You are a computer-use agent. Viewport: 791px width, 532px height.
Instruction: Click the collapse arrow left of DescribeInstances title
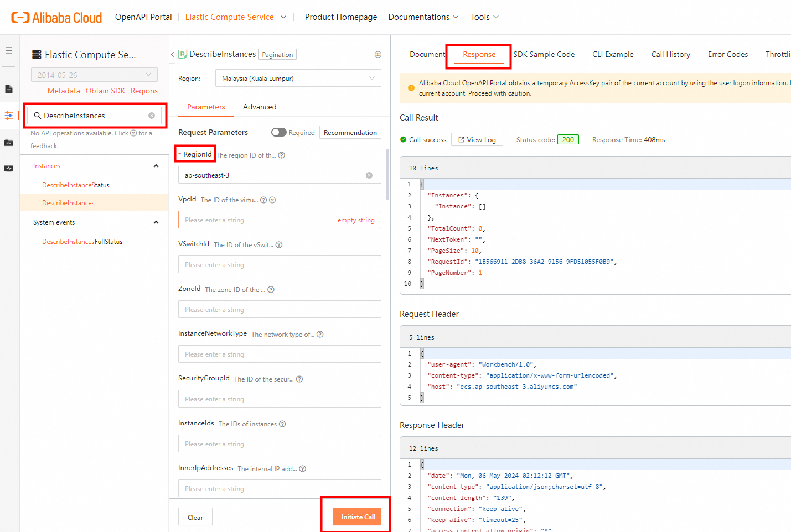click(x=173, y=54)
